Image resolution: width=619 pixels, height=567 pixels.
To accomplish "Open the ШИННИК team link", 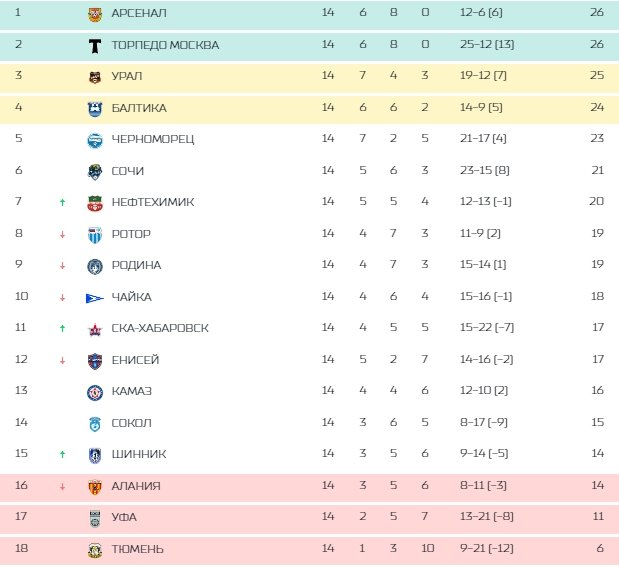I will tap(139, 454).
